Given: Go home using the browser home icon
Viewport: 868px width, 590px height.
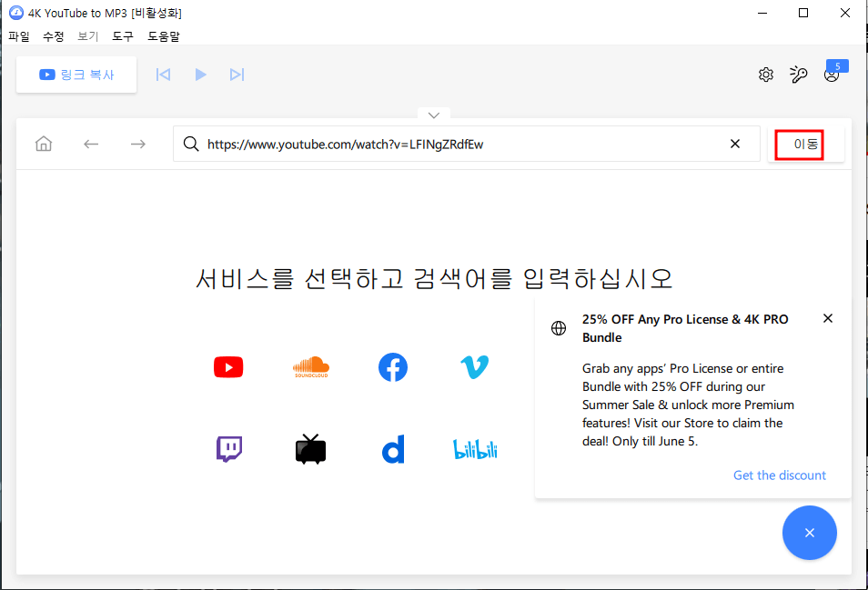Looking at the screenshot, I should click(x=43, y=144).
